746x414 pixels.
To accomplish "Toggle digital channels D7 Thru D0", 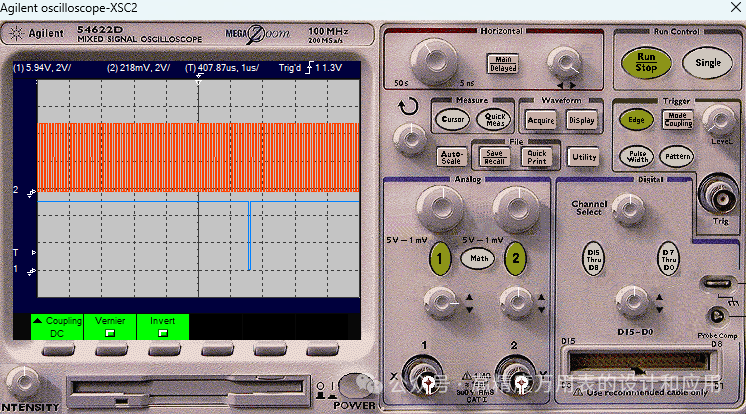I will click(x=668, y=260).
